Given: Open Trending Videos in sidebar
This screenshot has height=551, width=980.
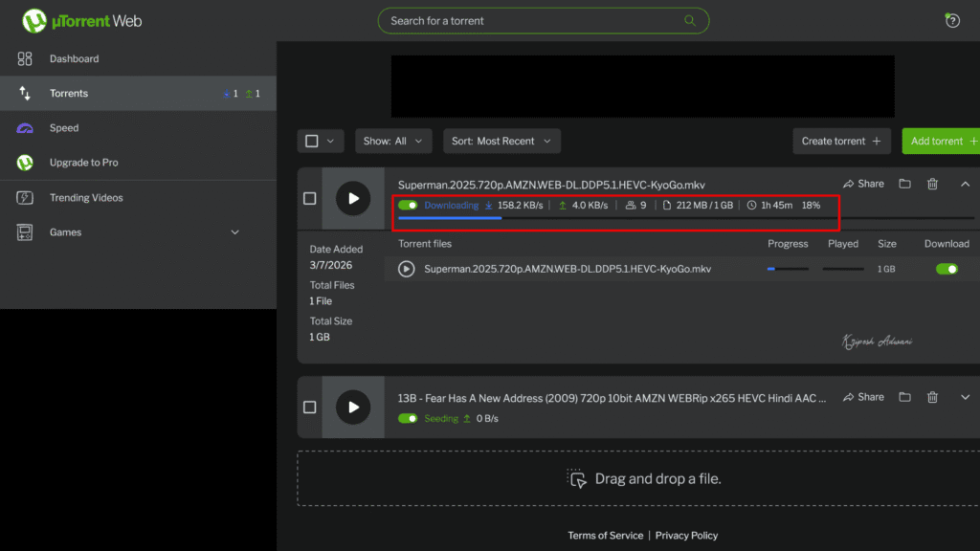Looking at the screenshot, I should 138,197.
